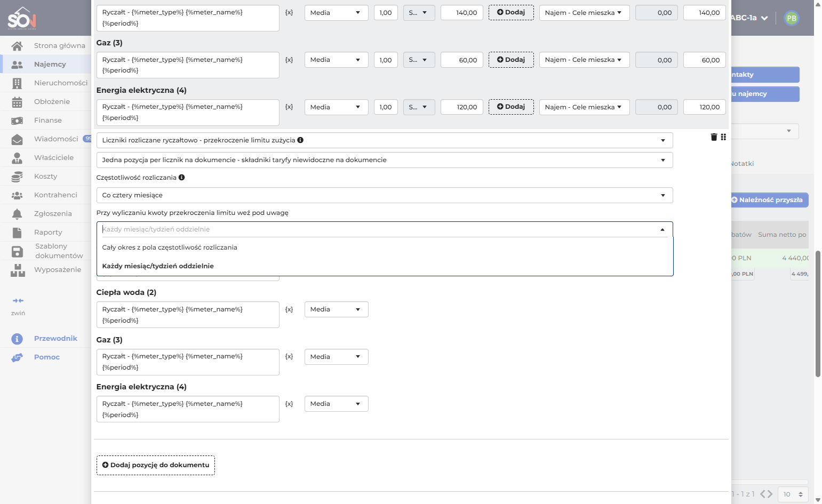Image resolution: width=822 pixels, height=504 pixels.
Task: Click the Najemcy people icon
Action: click(17, 65)
